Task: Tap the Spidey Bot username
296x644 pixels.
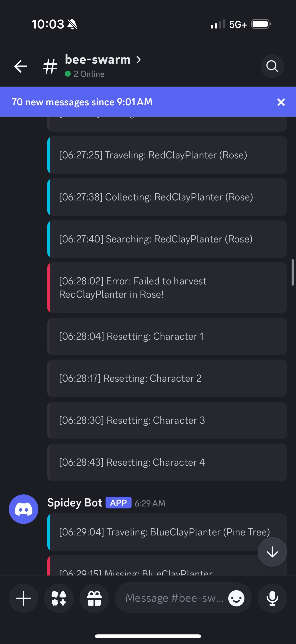Action: pyautogui.click(x=75, y=503)
